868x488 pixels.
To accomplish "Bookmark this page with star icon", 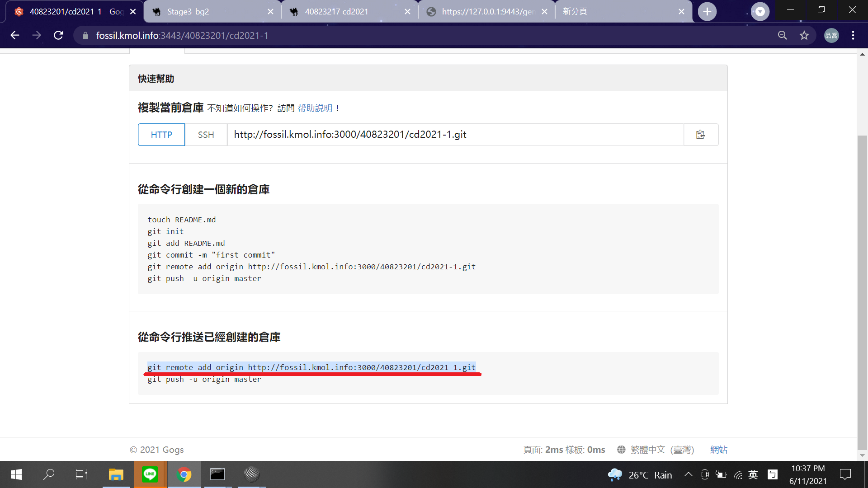I will click(x=804, y=35).
